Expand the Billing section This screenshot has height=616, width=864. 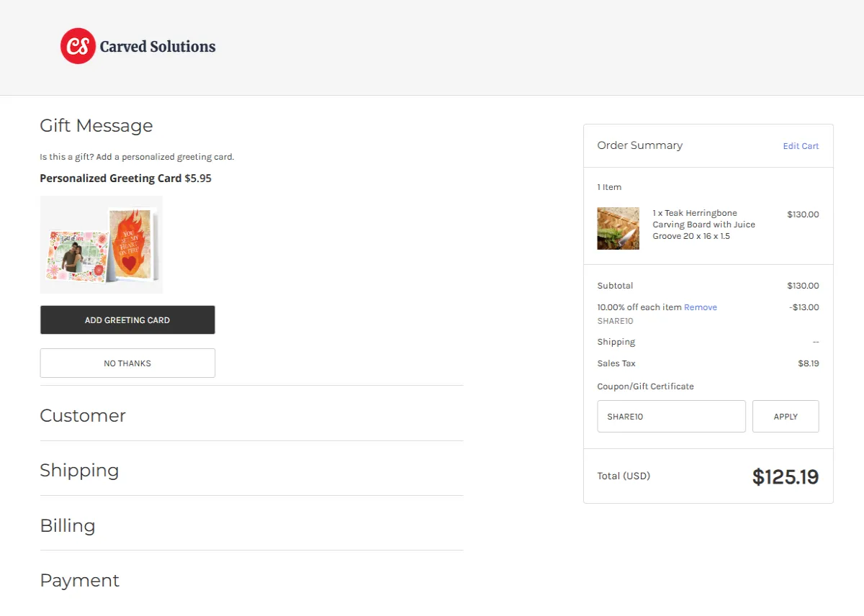pos(68,525)
